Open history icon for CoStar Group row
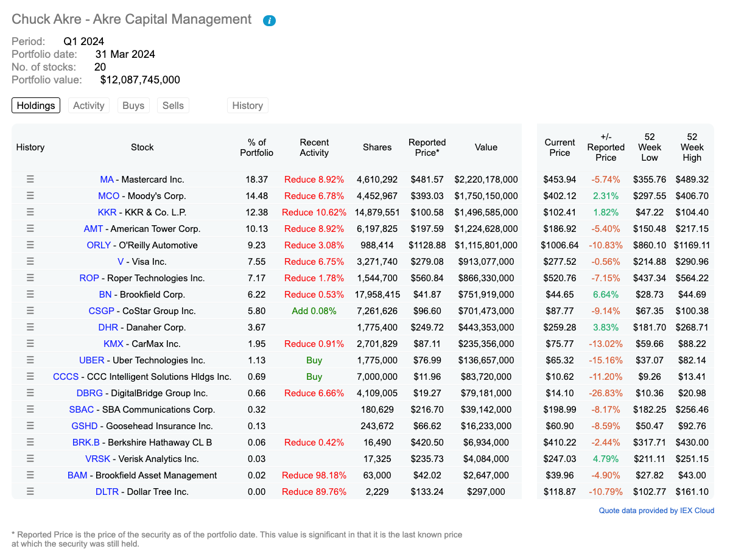This screenshot has width=744, height=560. pyautogui.click(x=30, y=311)
